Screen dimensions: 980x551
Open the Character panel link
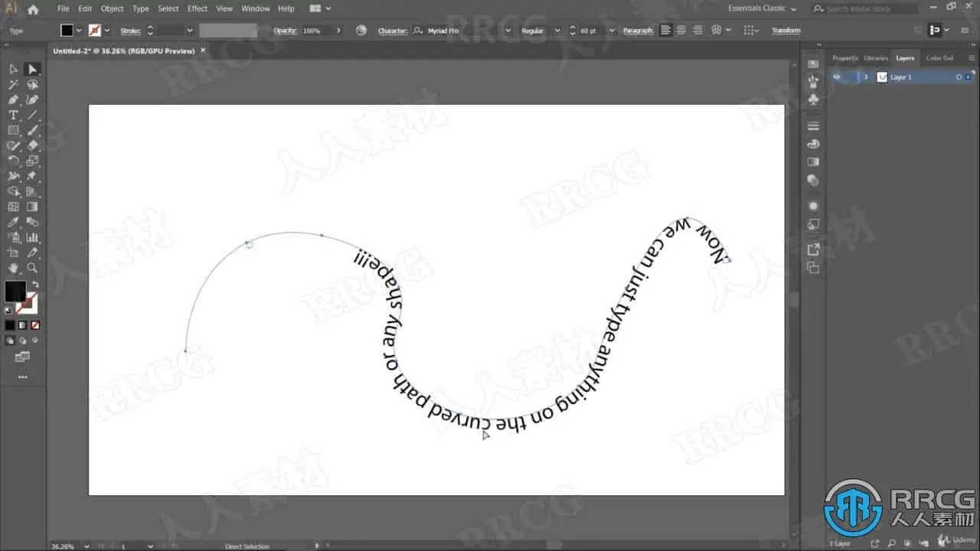392,31
